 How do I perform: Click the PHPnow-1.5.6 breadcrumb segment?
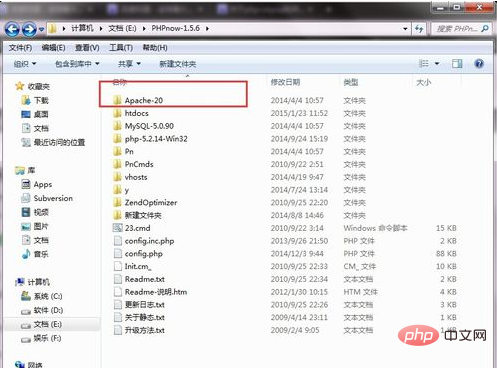tap(176, 28)
